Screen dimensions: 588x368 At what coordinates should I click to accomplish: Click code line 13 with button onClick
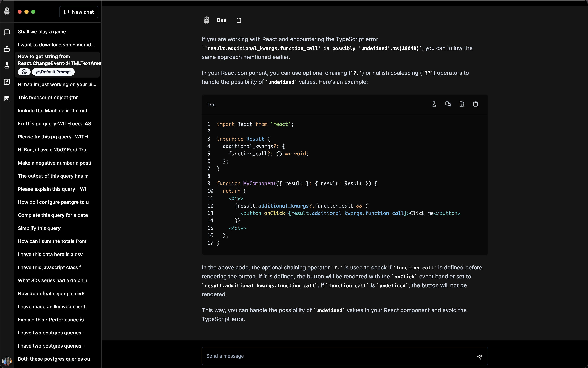point(350,213)
